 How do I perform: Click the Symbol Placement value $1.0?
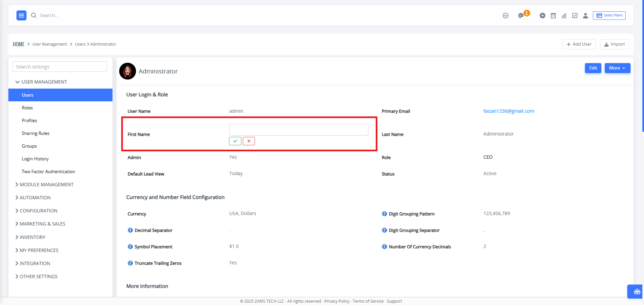234,246
